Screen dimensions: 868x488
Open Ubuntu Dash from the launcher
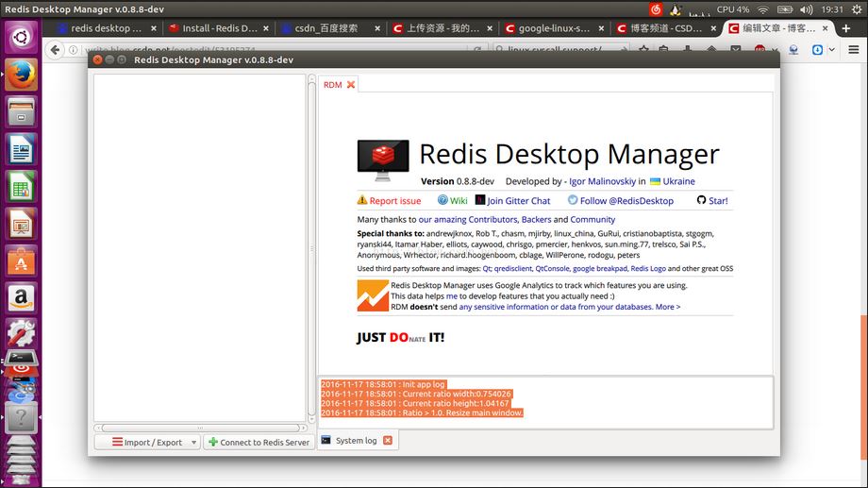[21, 37]
